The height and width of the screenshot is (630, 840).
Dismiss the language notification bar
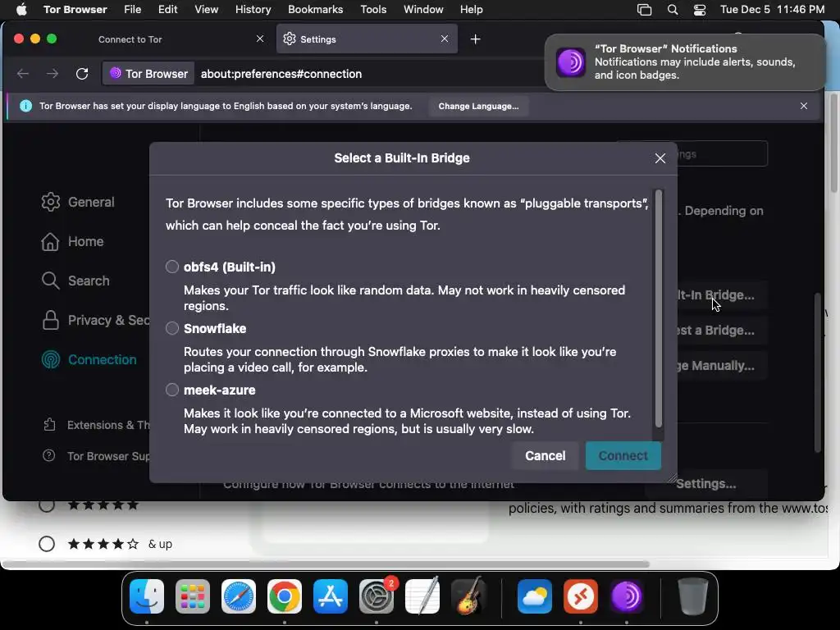click(804, 106)
